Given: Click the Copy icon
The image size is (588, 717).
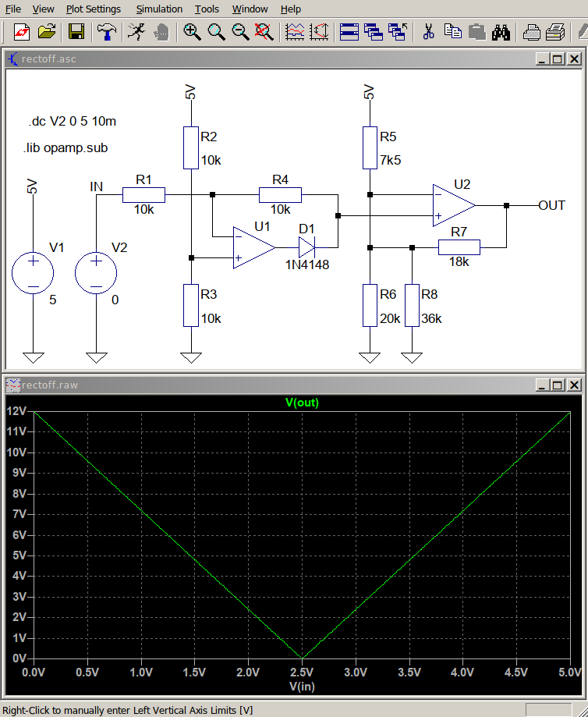Looking at the screenshot, I should tap(452, 32).
